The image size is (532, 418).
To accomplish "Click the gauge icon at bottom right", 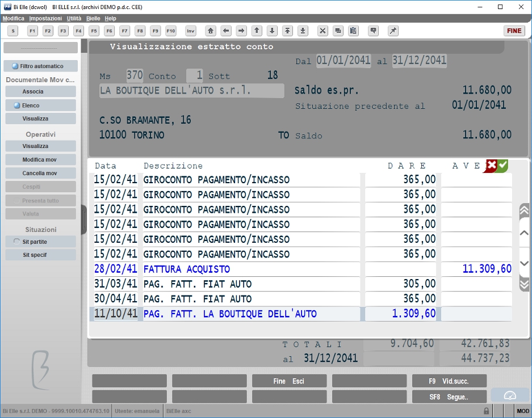I will click(510, 396).
